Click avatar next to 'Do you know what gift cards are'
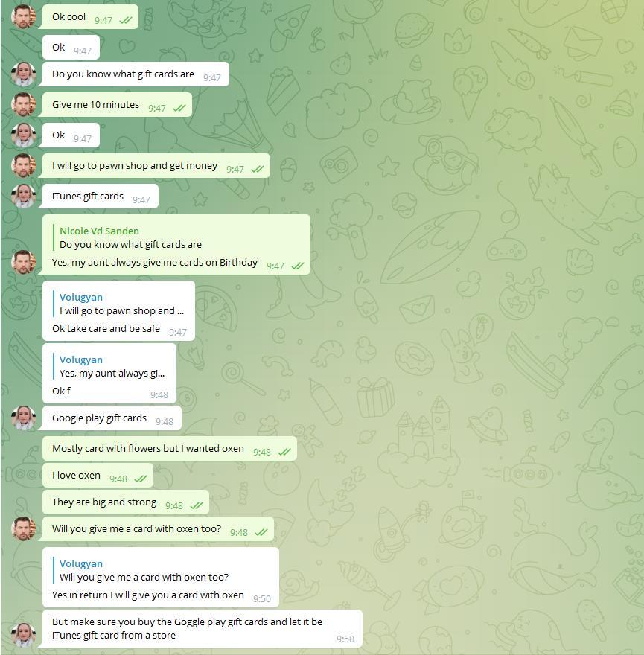Image resolution: width=644 pixels, height=655 pixels. pyautogui.click(x=23, y=74)
